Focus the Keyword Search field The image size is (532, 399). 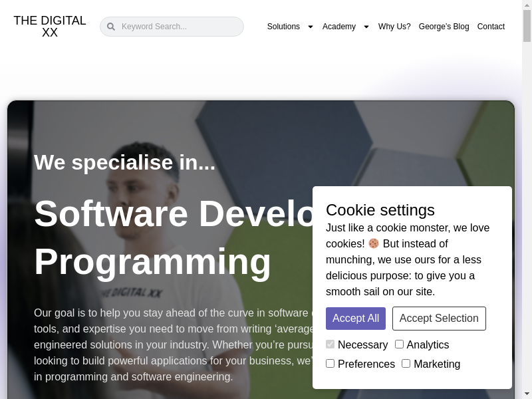pyautogui.click(x=180, y=27)
